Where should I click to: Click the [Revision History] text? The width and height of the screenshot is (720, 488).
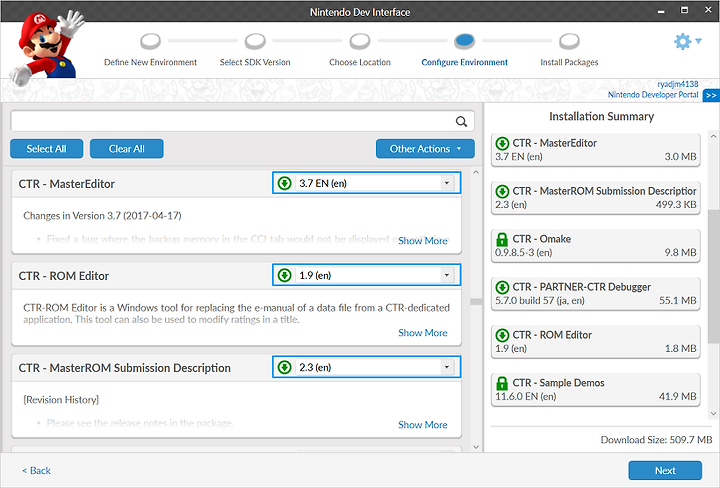coord(61,400)
